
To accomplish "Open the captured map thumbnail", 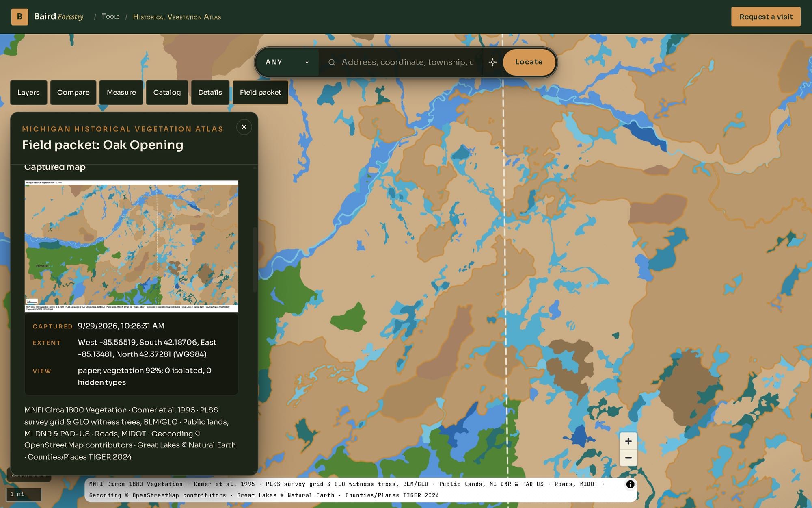I will [131, 246].
